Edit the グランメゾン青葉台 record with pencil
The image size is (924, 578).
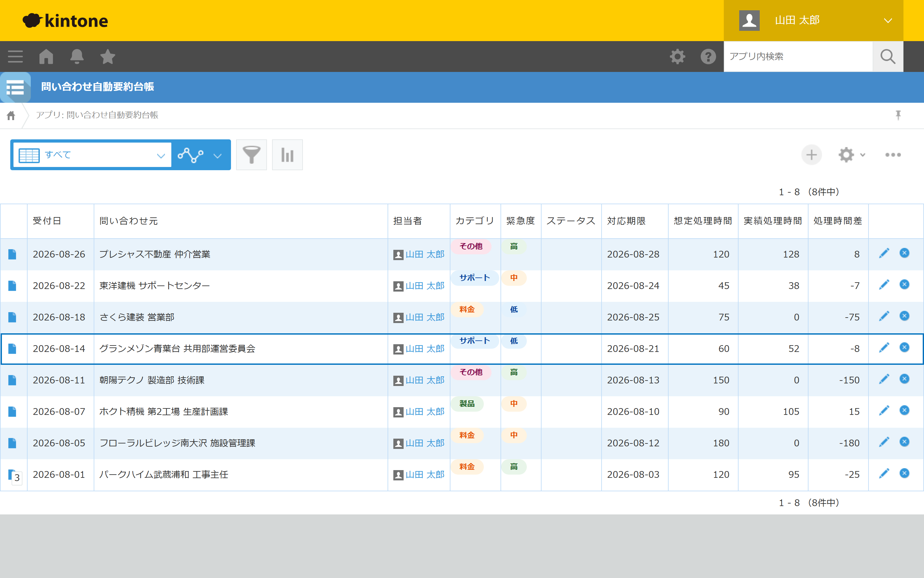[x=884, y=347]
